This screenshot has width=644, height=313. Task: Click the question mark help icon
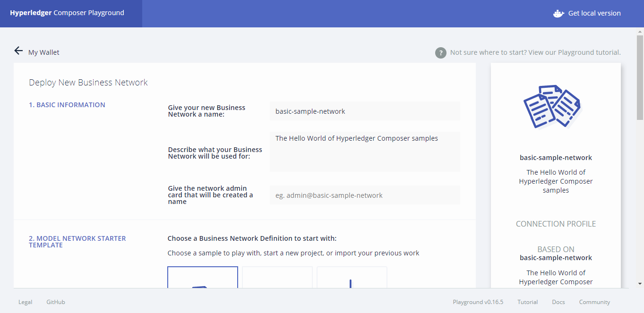point(440,53)
